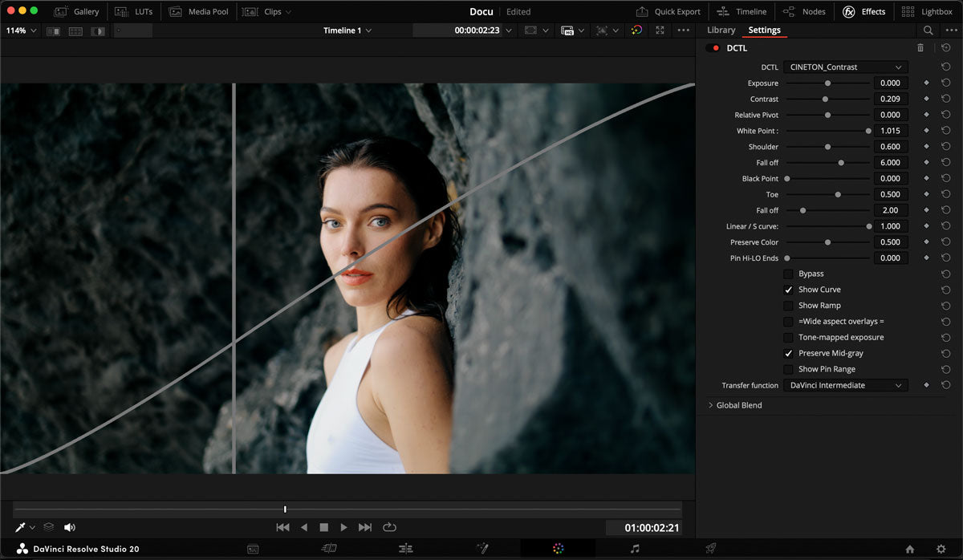The image size is (963, 560).
Task: Reset Contrast parameter using its reset icon
Action: (x=946, y=99)
